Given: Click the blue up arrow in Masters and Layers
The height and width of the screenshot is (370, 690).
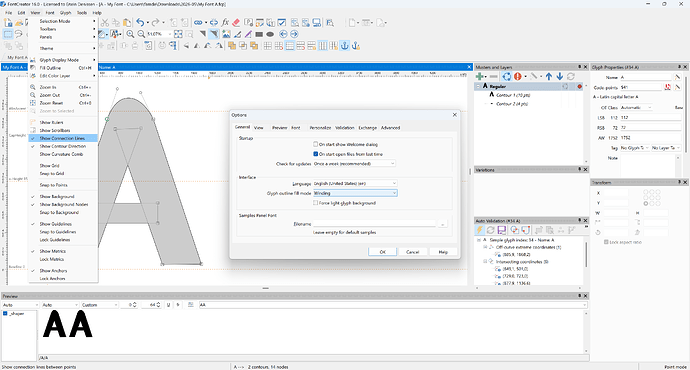Looking at the screenshot, I should coord(549,77).
